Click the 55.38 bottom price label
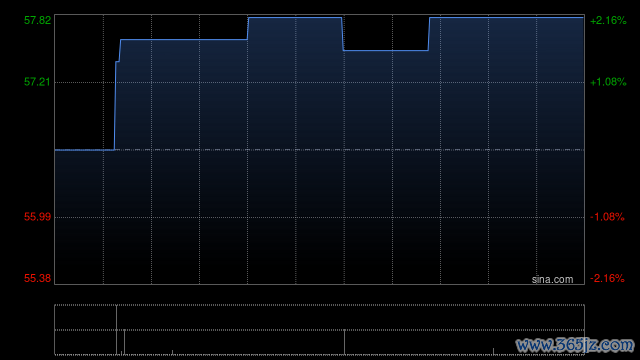640x360 pixels. click(x=37, y=278)
